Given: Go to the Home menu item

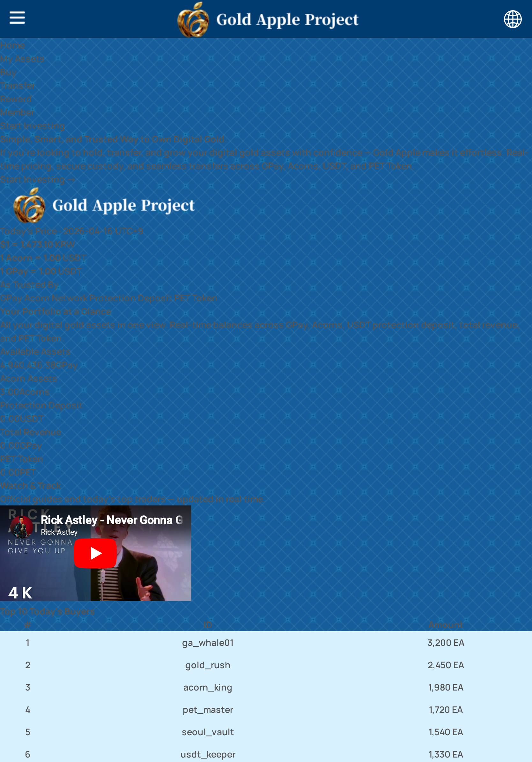Looking at the screenshot, I should click(x=12, y=45).
